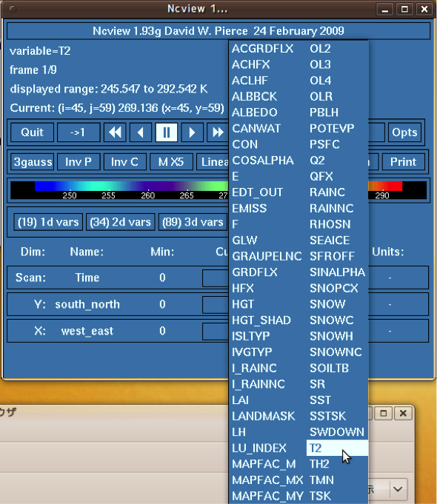
Task: Select HGT_SHAD variable
Action: pyautogui.click(x=261, y=320)
